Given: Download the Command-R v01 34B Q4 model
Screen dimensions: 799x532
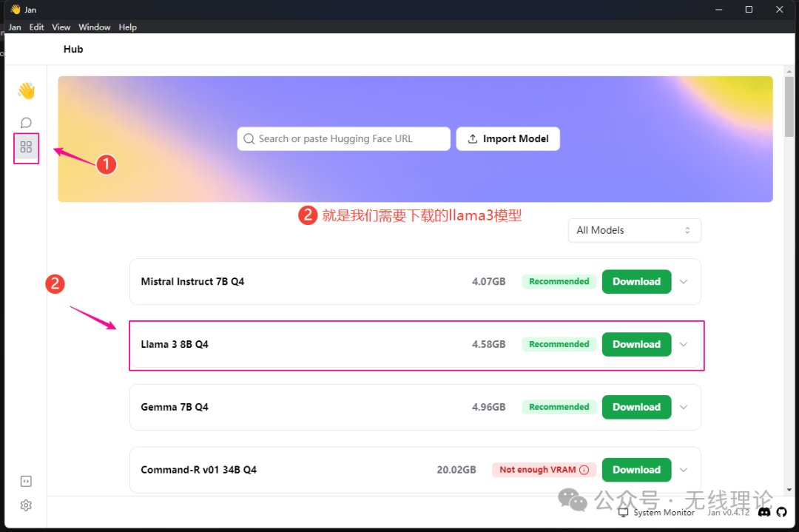Looking at the screenshot, I should (x=636, y=470).
